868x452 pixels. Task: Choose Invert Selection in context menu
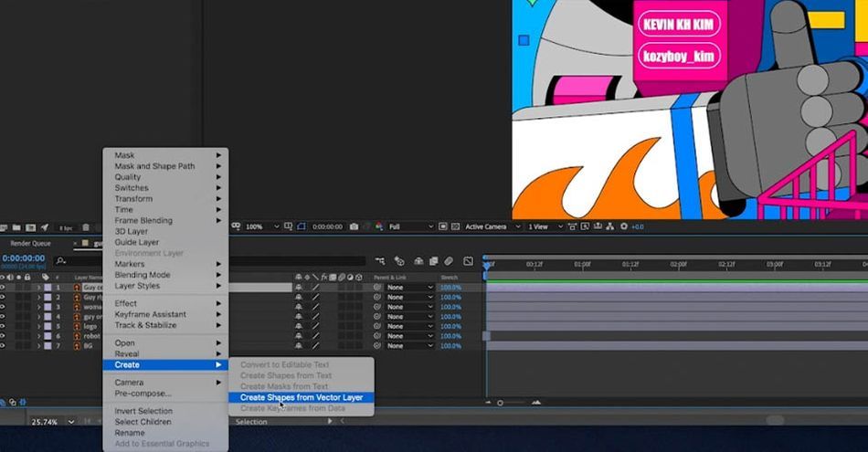165,411
